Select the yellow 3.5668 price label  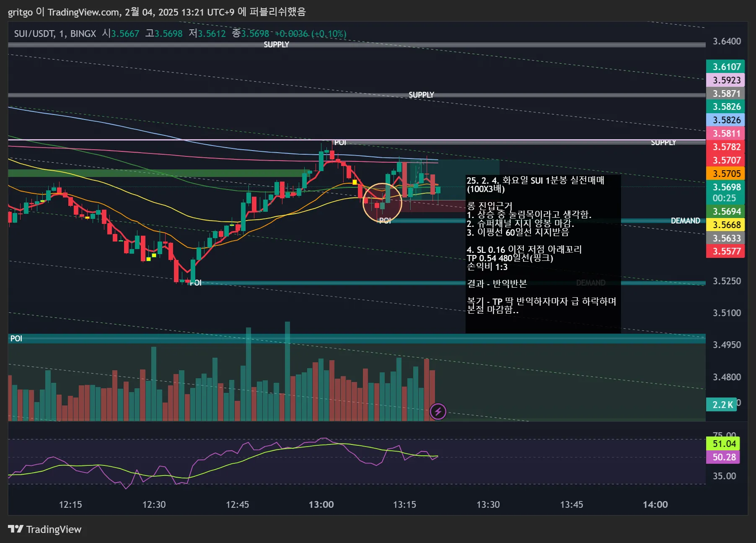pos(725,225)
